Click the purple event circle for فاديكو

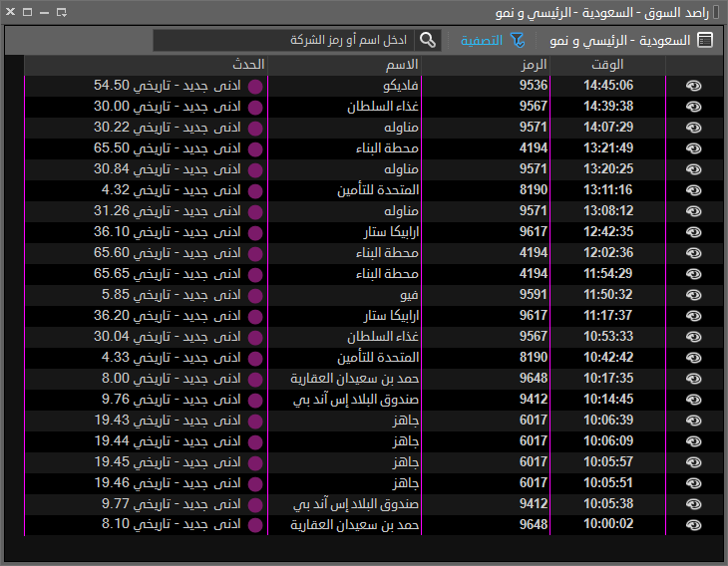[x=255, y=86]
